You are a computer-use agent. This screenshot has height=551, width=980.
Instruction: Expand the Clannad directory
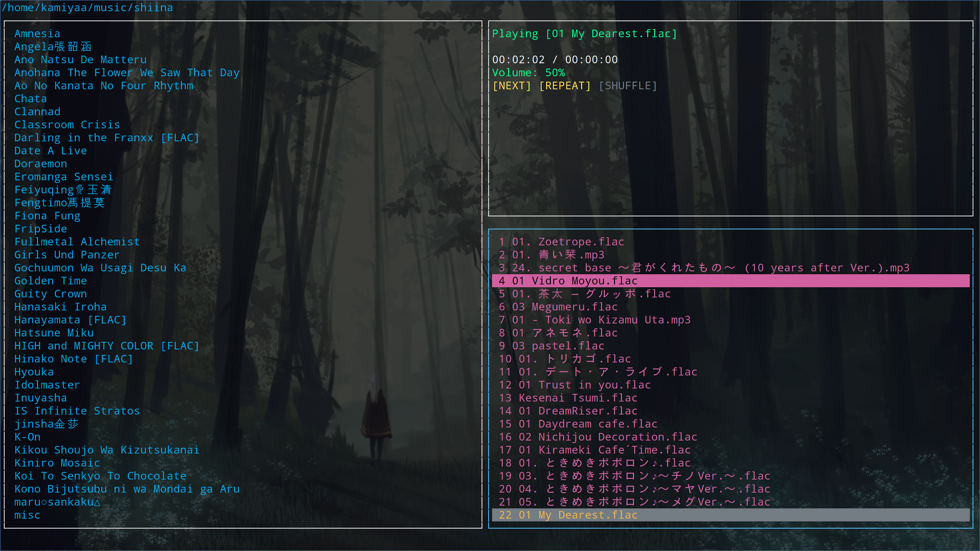[x=37, y=112]
